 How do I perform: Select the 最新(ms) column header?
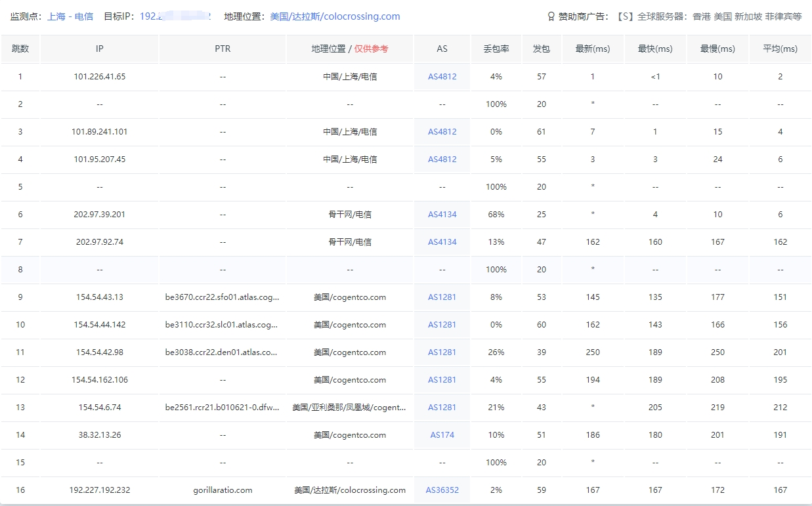593,49
